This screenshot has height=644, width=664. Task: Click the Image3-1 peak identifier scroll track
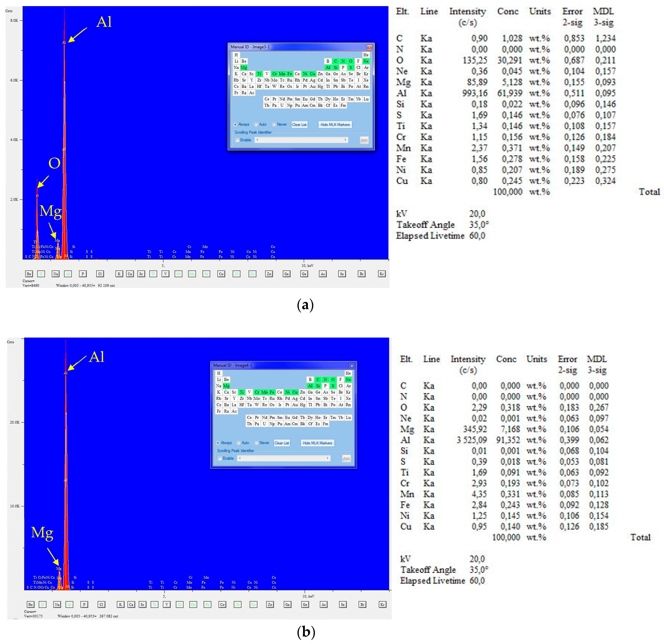pos(301,140)
